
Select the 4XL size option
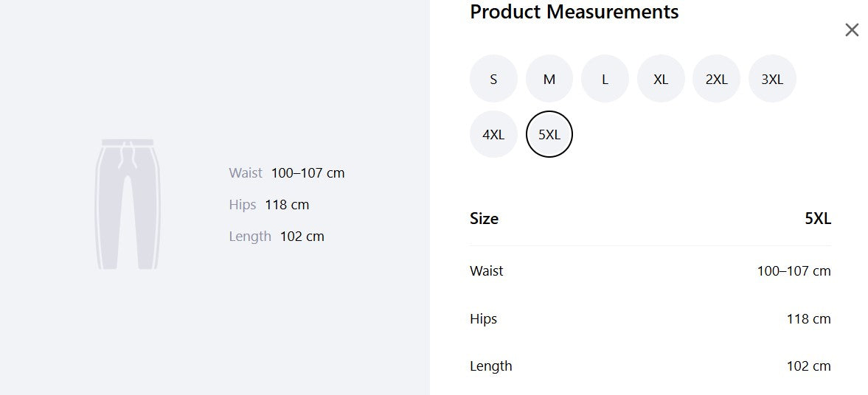[x=493, y=134]
